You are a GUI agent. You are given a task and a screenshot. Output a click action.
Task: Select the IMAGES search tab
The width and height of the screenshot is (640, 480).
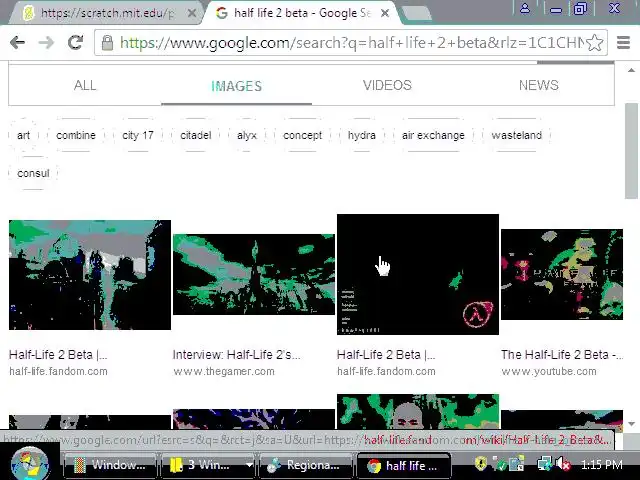(236, 86)
